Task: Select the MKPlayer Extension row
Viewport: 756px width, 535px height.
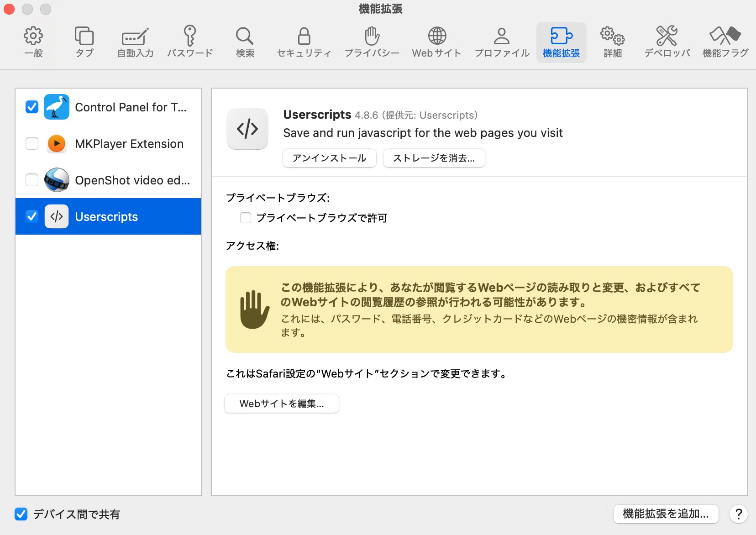Action: pos(108,143)
